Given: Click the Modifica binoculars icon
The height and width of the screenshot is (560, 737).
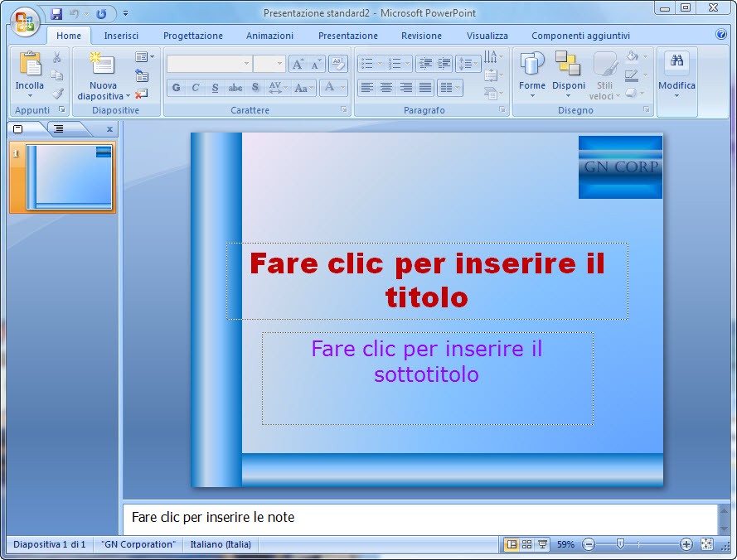Looking at the screenshot, I should pos(676,62).
